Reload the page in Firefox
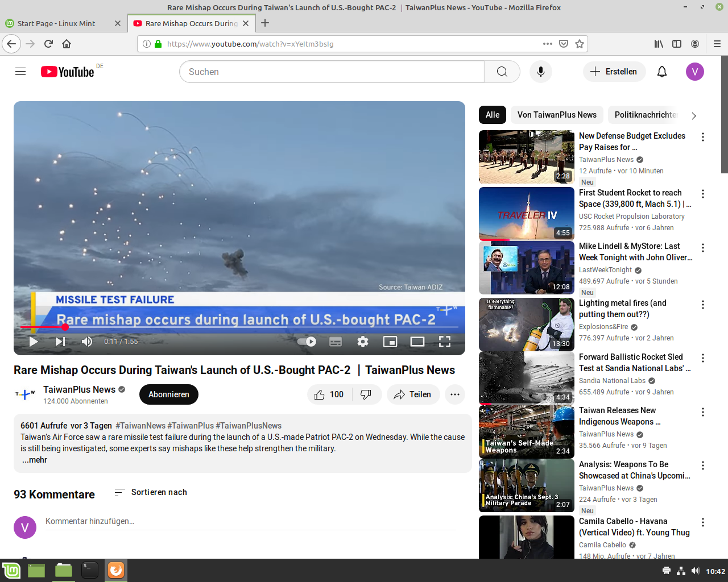728x582 pixels. click(x=48, y=44)
